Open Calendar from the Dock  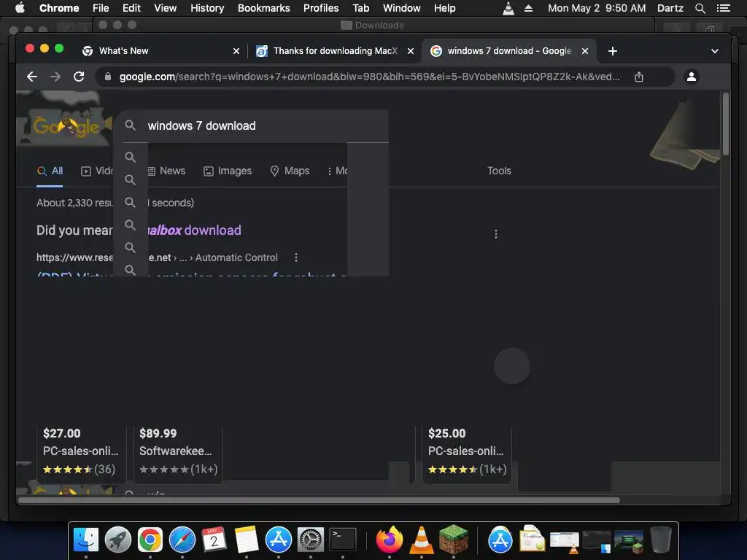[x=214, y=540]
